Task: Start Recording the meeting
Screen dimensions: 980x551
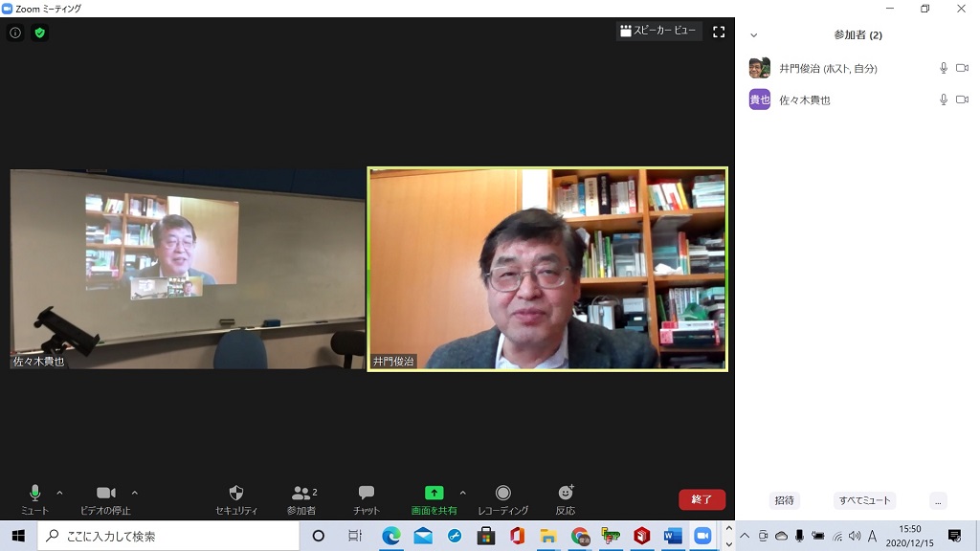Action: click(502, 499)
